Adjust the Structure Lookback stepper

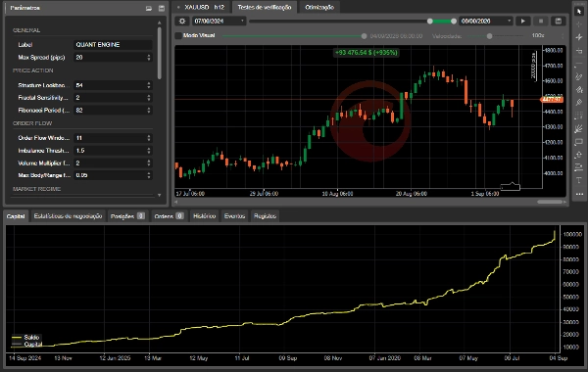pos(149,85)
